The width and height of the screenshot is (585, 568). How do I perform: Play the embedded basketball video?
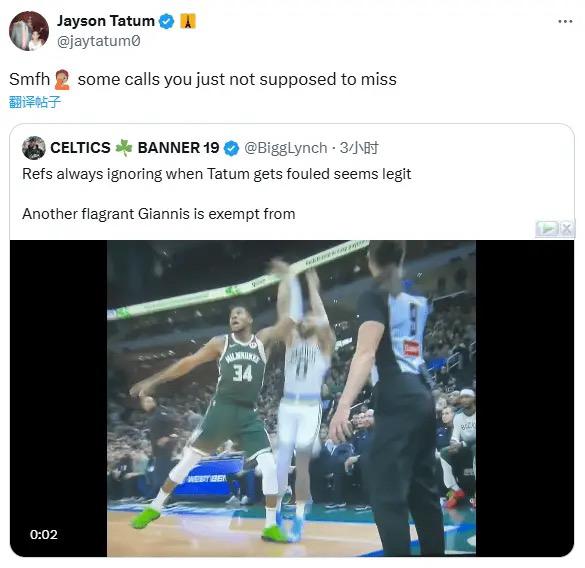pos(291,398)
